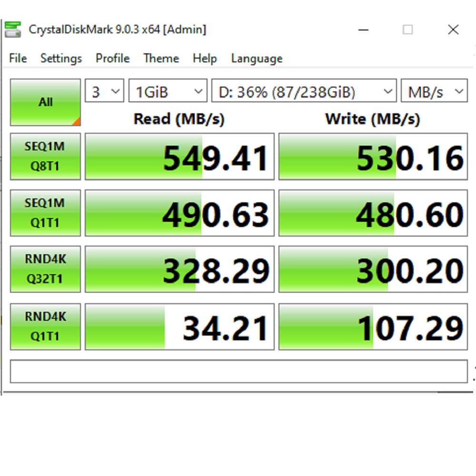Open the Language menu

coord(257,58)
